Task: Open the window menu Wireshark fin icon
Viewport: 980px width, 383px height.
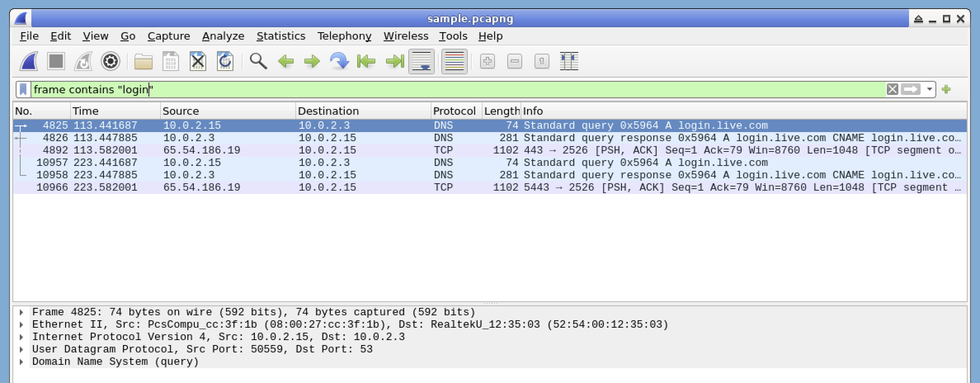Action: pyautogui.click(x=21, y=19)
